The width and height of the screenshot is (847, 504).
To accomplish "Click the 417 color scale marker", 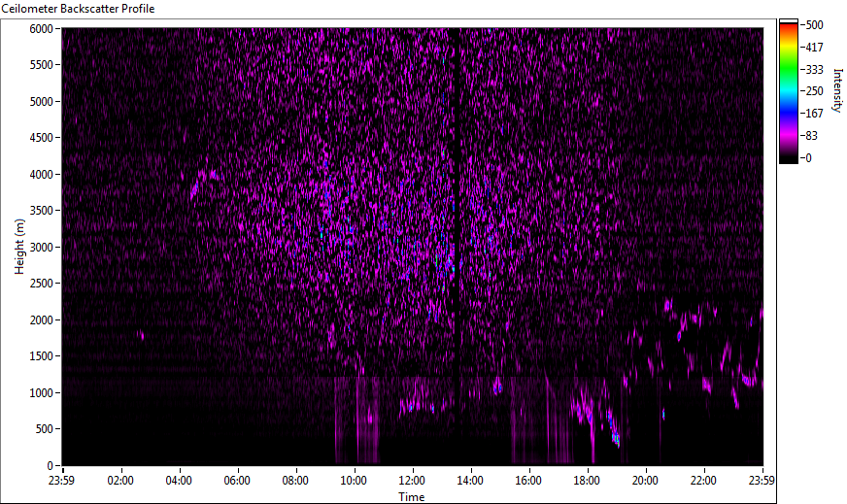I will [x=814, y=47].
